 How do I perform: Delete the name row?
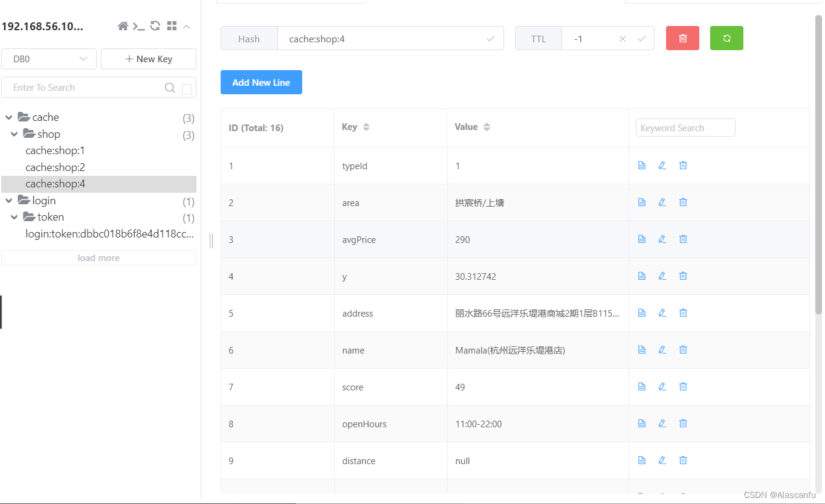pos(683,349)
